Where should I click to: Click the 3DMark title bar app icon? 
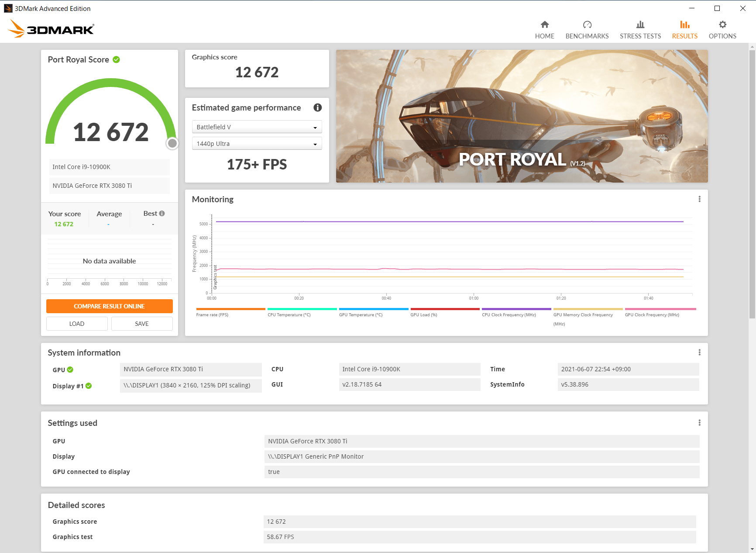coord(8,8)
